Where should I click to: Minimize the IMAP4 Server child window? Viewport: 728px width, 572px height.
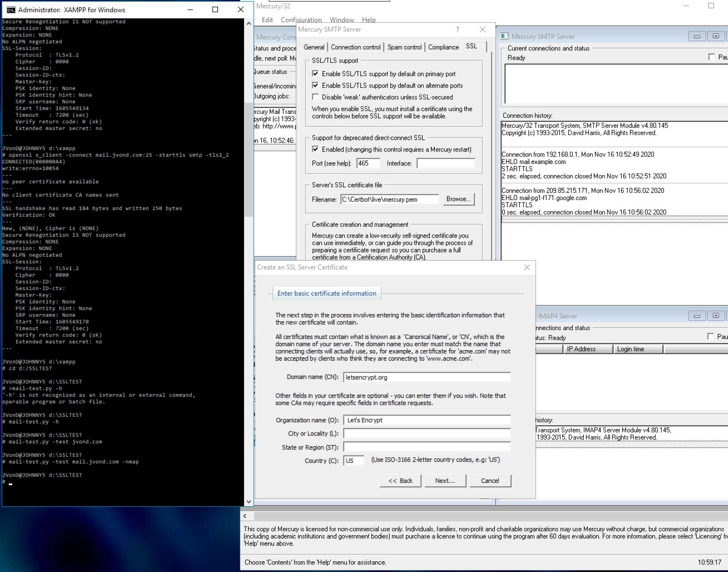point(697,316)
